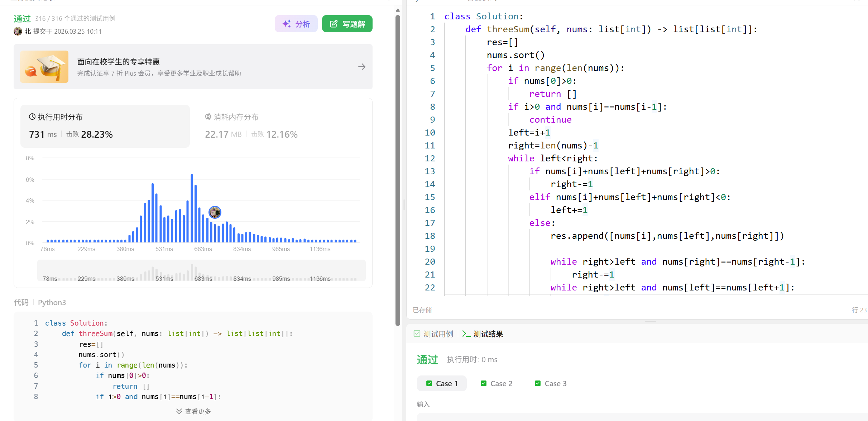This screenshot has height=421, width=868.
Task: Click the scrollbar up arrow
Action: pyautogui.click(x=398, y=10)
